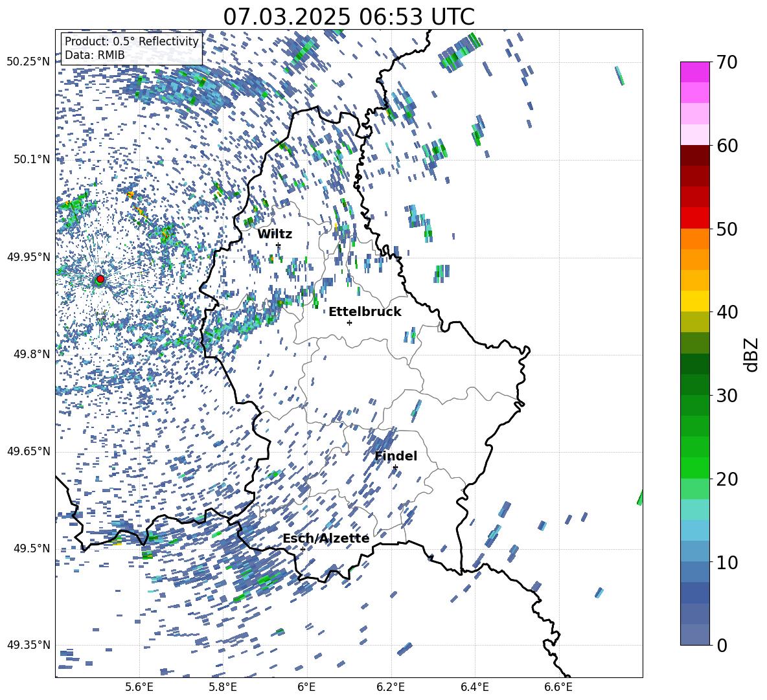Image resolution: width=767 pixels, height=700 pixels.
Task: Click the 50.25°N latitude label
Action: (x=29, y=62)
